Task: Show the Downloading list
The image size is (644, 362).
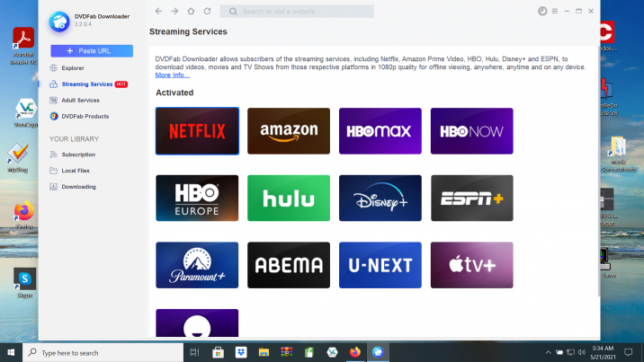Action: tap(78, 187)
